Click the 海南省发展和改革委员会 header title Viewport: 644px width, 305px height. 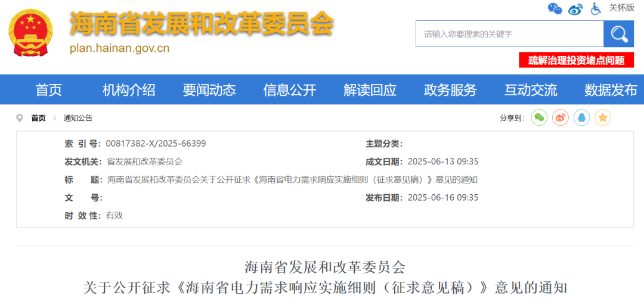pyautogui.click(x=202, y=24)
